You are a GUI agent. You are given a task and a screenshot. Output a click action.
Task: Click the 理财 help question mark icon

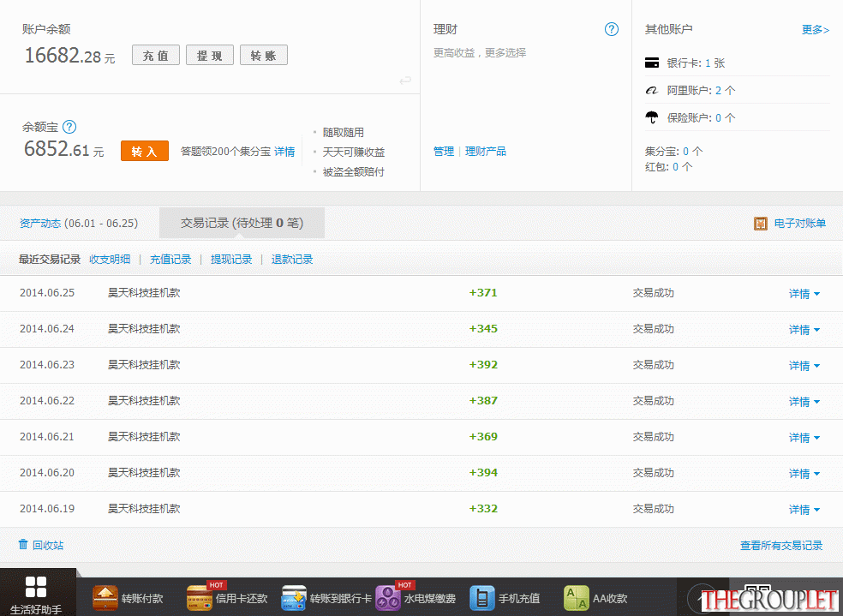click(x=612, y=29)
